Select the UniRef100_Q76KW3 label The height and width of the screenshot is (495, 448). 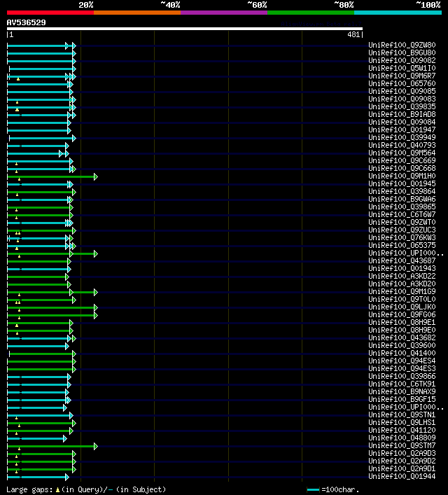[402, 238]
